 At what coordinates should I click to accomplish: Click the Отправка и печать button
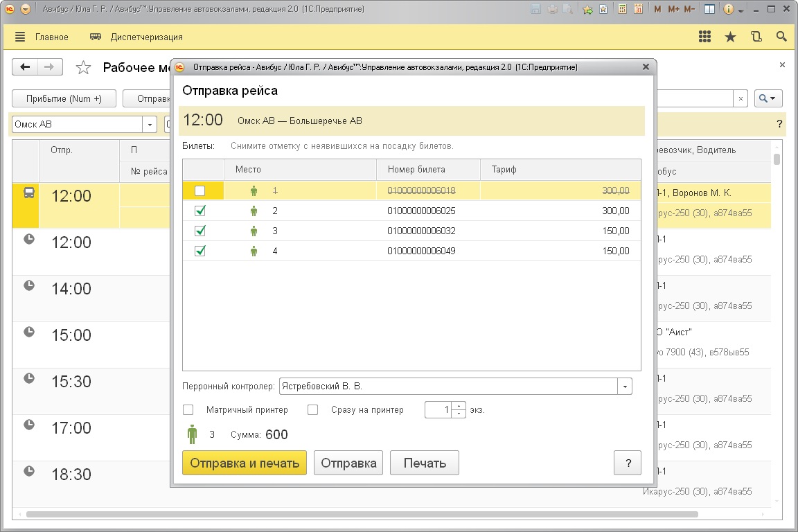click(x=244, y=463)
